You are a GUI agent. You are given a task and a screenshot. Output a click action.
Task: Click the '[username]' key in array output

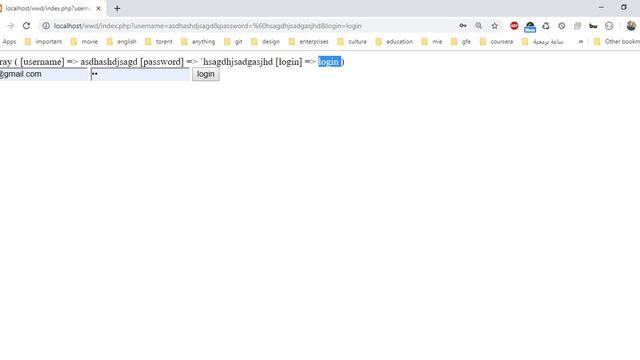42,62
